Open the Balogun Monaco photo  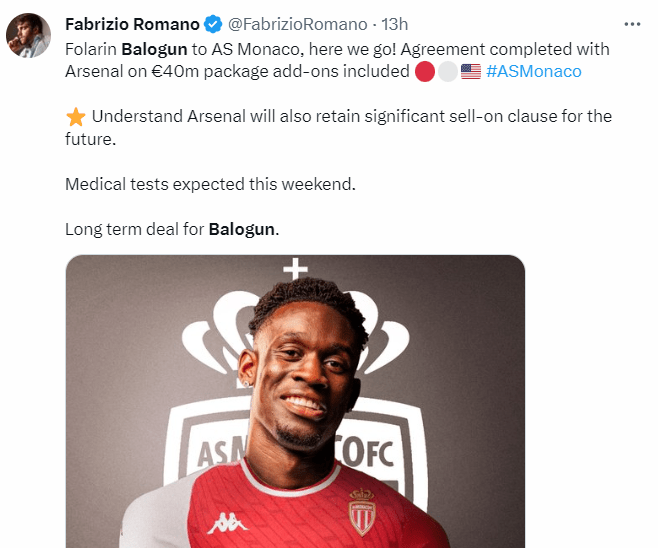295,400
